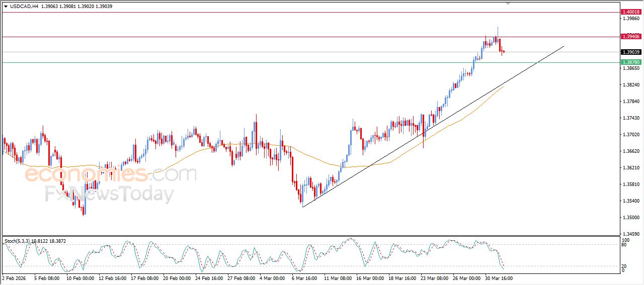Click the USDCAD,H4 symbol title
The height and width of the screenshot is (285, 644).
coord(24,7)
